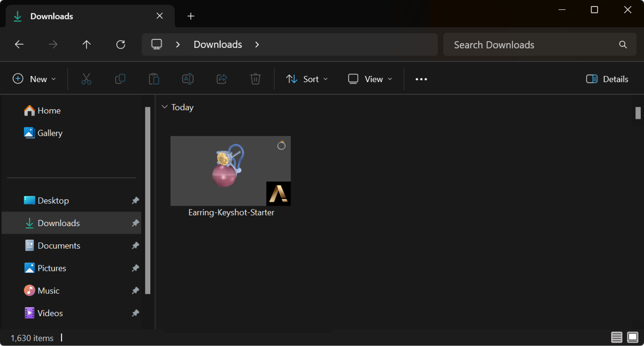Collapse the Today group
Screen dimensions: 644x346
point(164,107)
